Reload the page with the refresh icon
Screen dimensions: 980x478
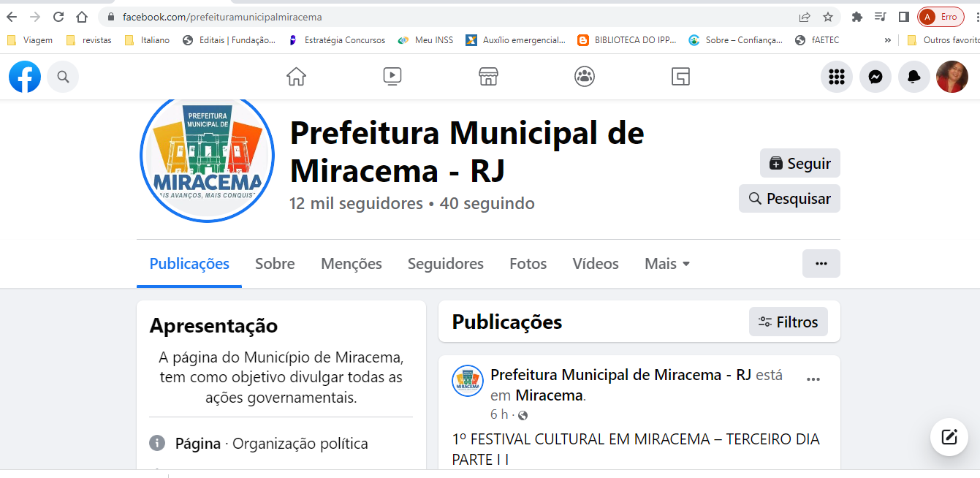[58, 17]
